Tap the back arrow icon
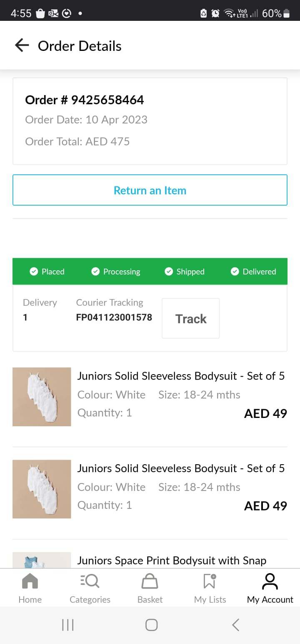300x644 pixels. click(x=22, y=45)
